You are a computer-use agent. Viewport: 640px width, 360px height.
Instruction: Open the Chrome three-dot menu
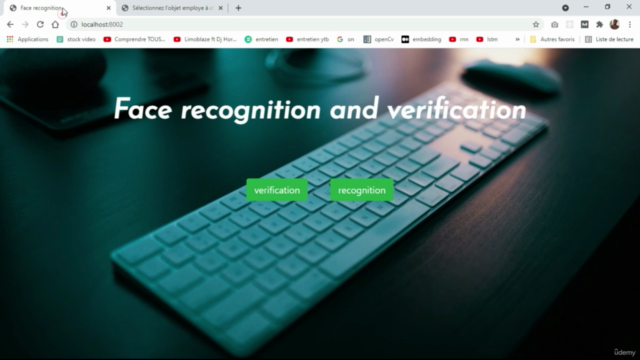[630, 24]
